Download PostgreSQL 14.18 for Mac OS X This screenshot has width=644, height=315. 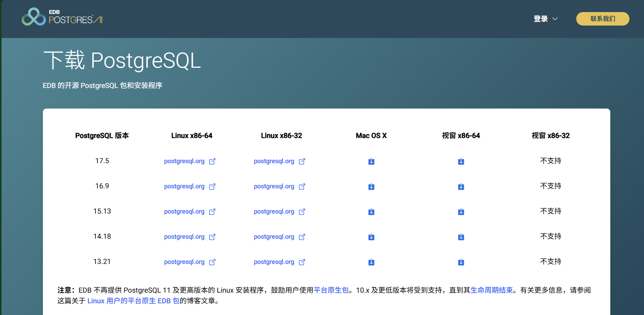tap(371, 237)
